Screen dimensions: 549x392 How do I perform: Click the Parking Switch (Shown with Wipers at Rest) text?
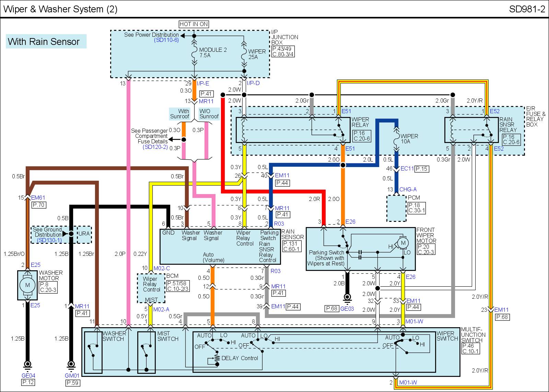pyautogui.click(x=326, y=258)
